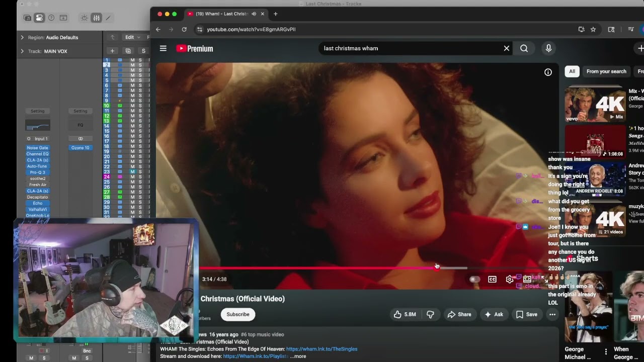The width and height of the screenshot is (644, 362).
Task: Open the Logic toolbar tray icon
Action: click(63, 18)
